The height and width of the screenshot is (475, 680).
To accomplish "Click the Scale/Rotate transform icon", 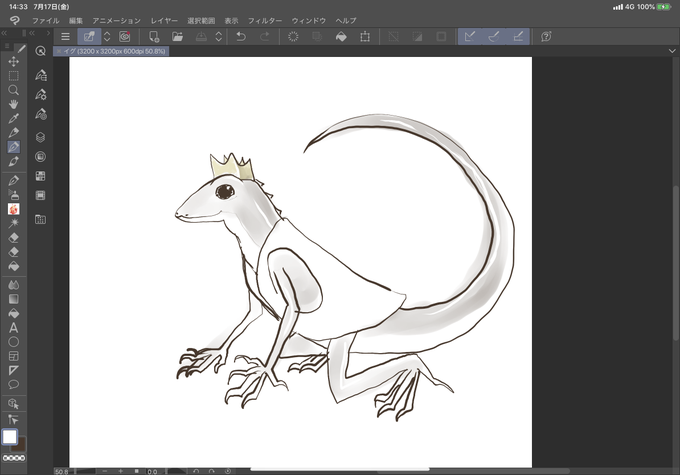I will click(365, 36).
